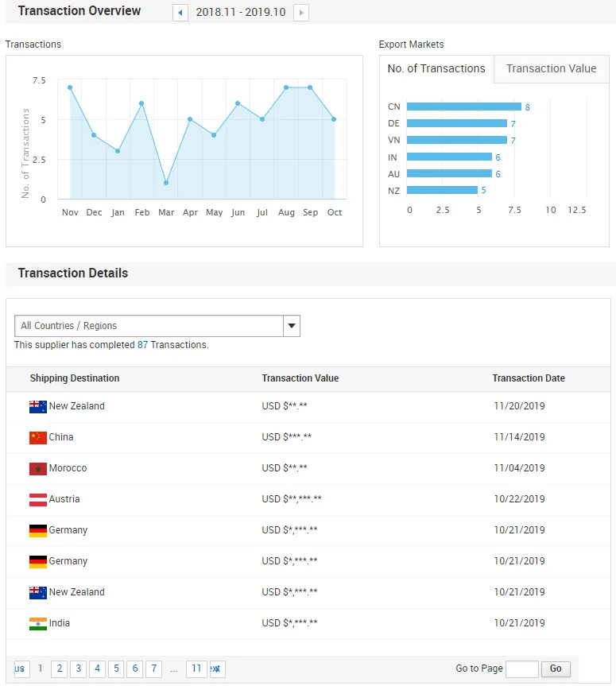This screenshot has width=616, height=686.
Task: Go to page 2 of transactions
Action: coord(59,669)
